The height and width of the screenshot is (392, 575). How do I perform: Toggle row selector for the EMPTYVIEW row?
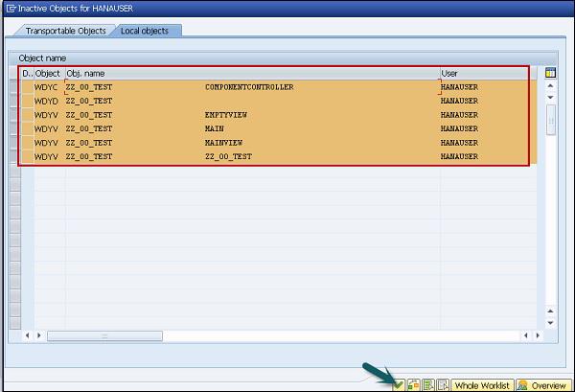tap(14, 115)
